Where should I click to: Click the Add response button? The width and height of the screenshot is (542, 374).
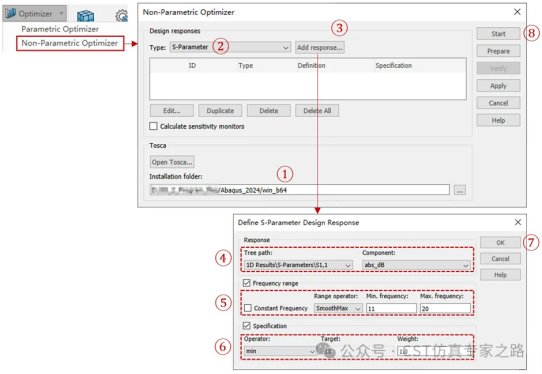pyautogui.click(x=320, y=47)
